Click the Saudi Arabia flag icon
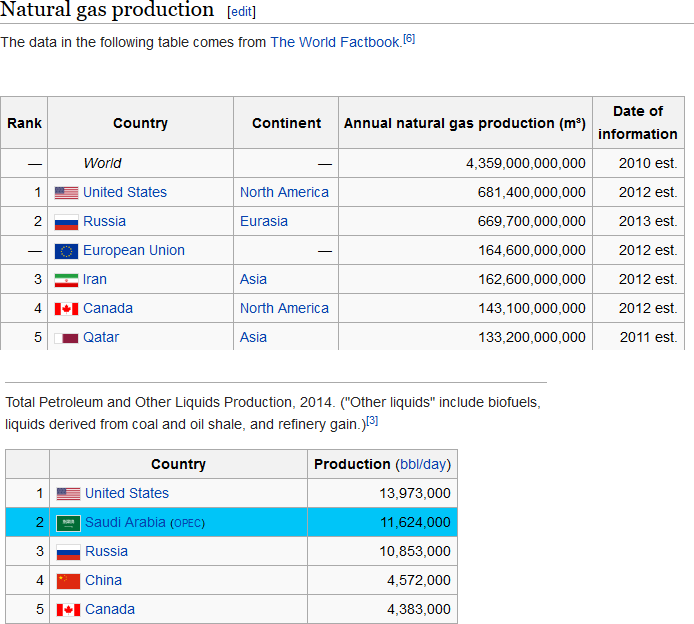 click(68, 523)
